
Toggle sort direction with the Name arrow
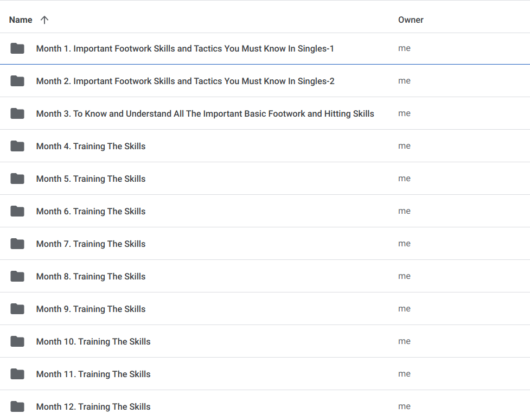pos(44,20)
